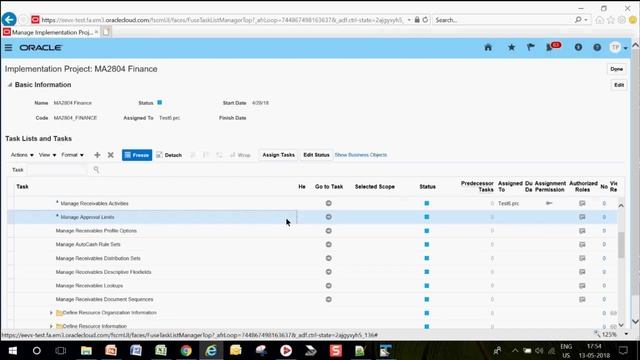Click the Edit Status button
The image size is (640, 360).
pyautogui.click(x=316, y=155)
